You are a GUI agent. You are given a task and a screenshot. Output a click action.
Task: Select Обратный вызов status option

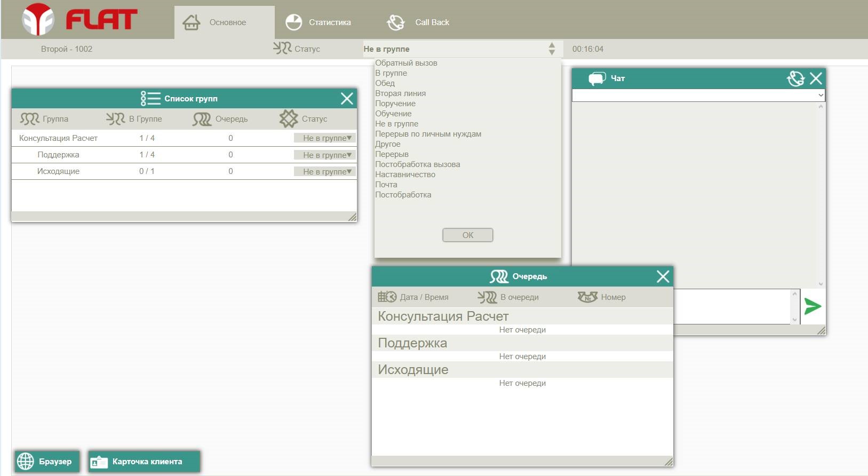(406, 63)
